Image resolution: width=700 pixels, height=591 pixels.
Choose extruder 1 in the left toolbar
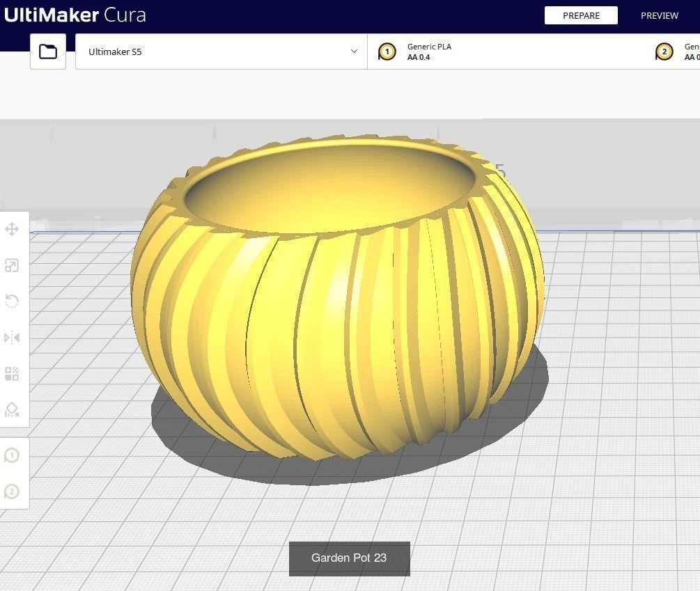click(12, 455)
